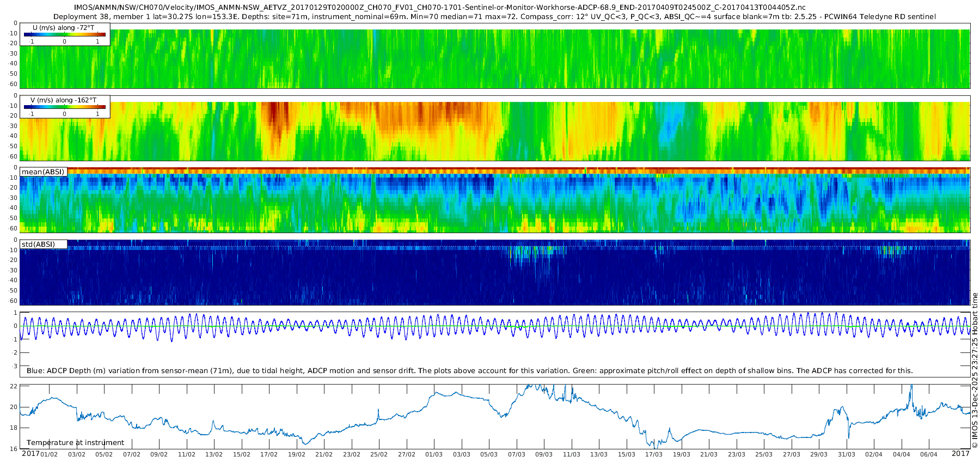This screenshot has height=463, width=980.
Task: Click the 13/02 date tick label
Action: (214, 454)
